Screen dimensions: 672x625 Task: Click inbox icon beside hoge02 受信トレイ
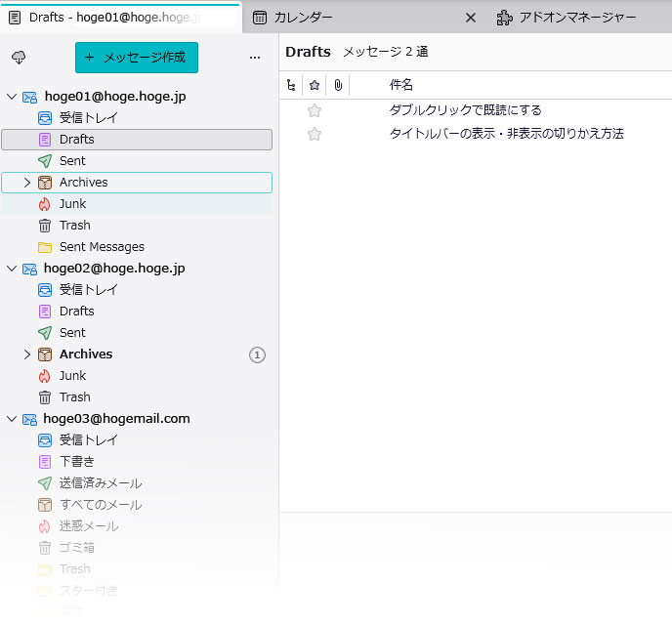tap(45, 290)
